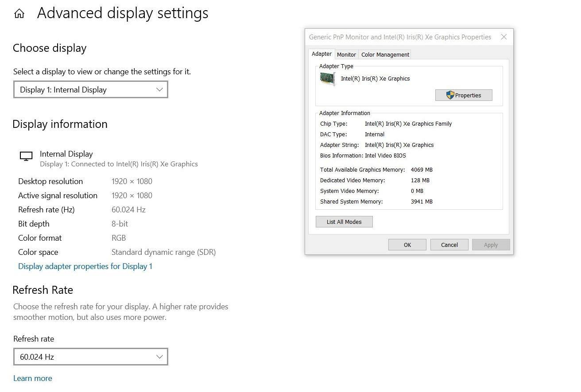This screenshot has width=581, height=392.
Task: Expand the 60.024 Hz refresh rate dropdown
Action: [x=91, y=357]
